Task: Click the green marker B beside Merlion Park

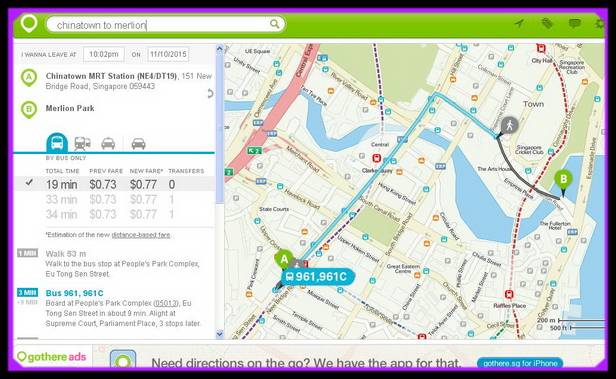Action: [x=29, y=110]
